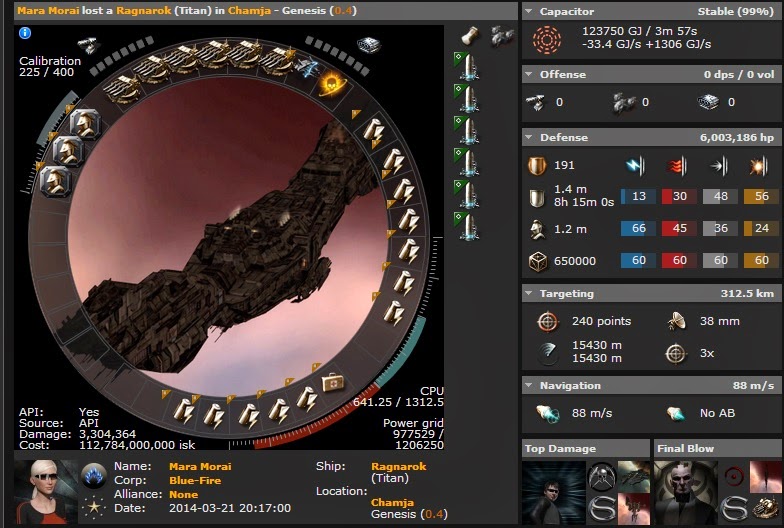Open the Blue-Fire corporation link

pos(195,480)
